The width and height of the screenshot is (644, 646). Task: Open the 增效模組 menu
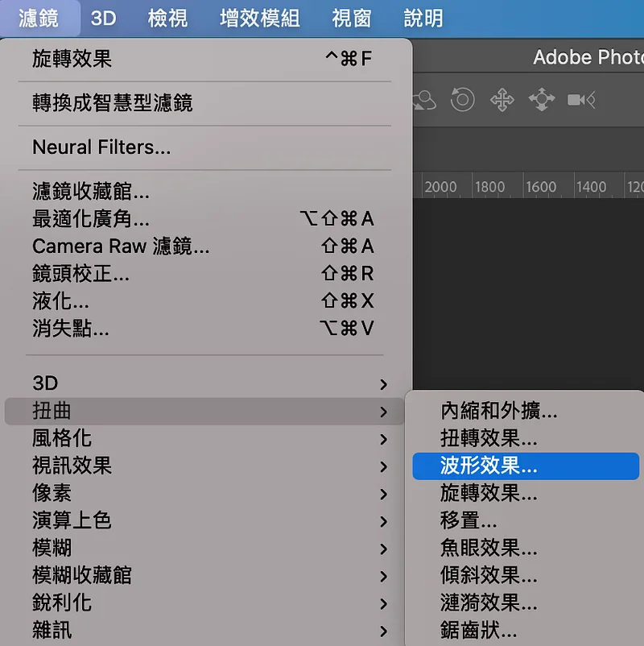[x=260, y=19]
